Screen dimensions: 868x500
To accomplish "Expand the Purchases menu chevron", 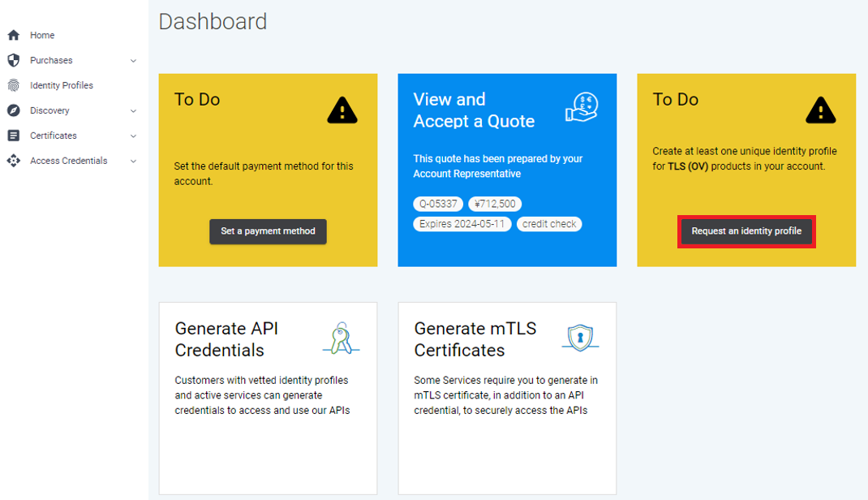I will [x=133, y=61].
